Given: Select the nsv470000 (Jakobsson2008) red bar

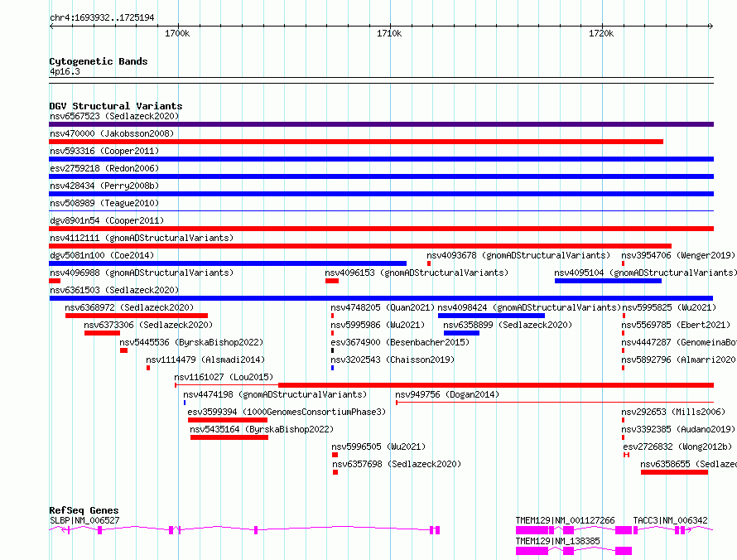Looking at the screenshot, I should tap(356, 142).
